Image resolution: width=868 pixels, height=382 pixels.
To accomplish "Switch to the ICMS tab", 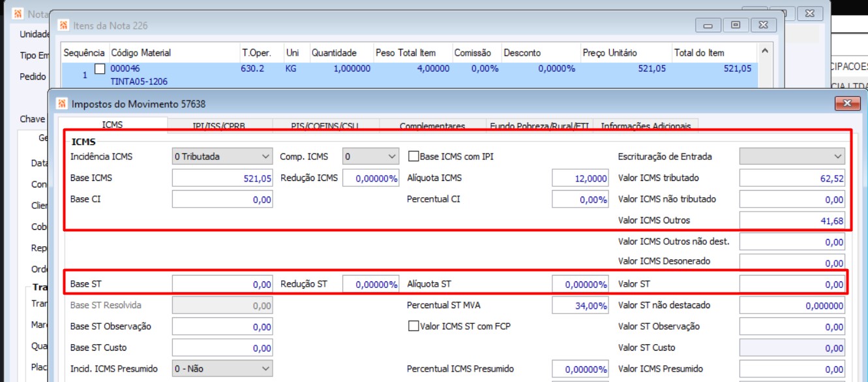I will pos(112,124).
